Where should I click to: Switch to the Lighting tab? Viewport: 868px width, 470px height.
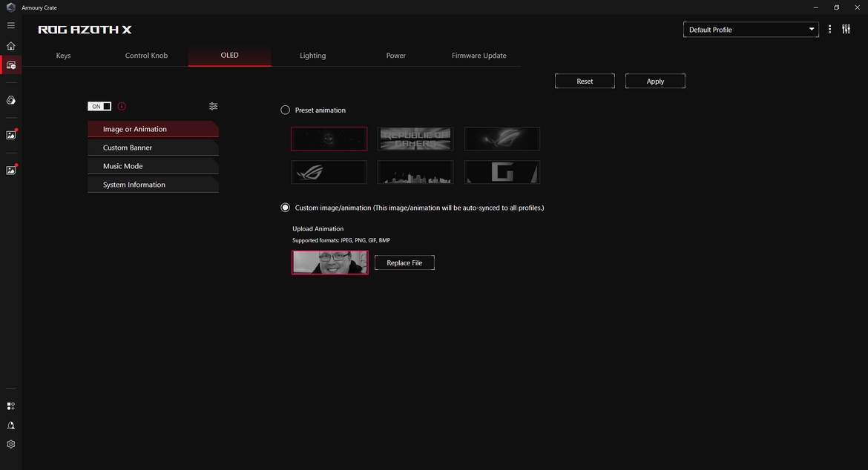[x=313, y=56]
